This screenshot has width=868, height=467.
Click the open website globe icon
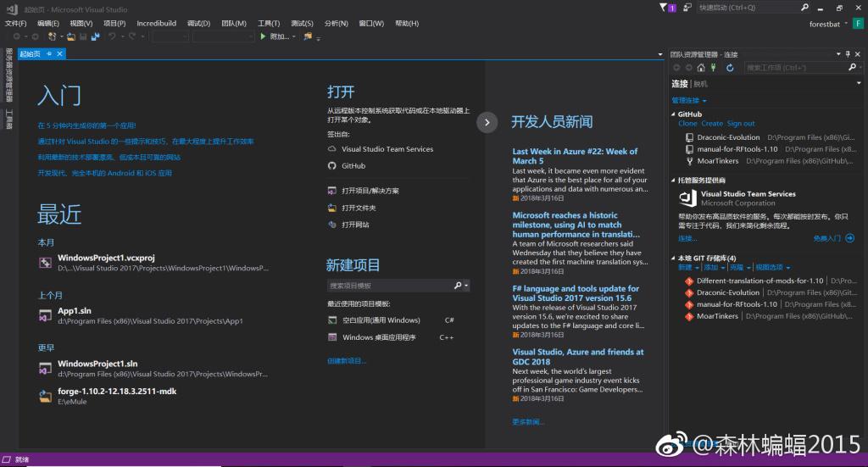(x=331, y=225)
